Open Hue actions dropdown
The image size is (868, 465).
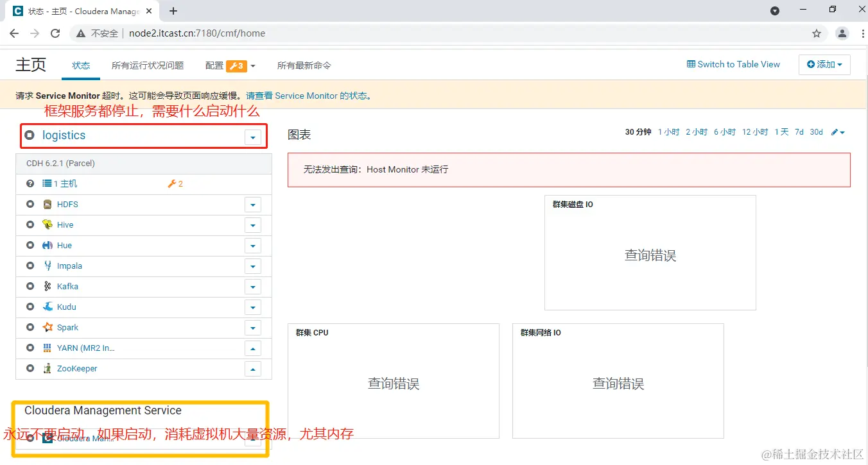point(253,246)
